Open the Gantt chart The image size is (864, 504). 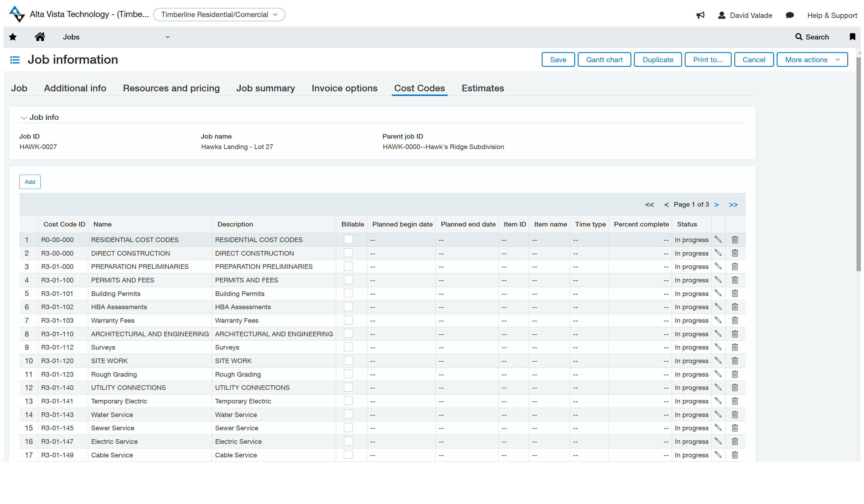point(604,60)
